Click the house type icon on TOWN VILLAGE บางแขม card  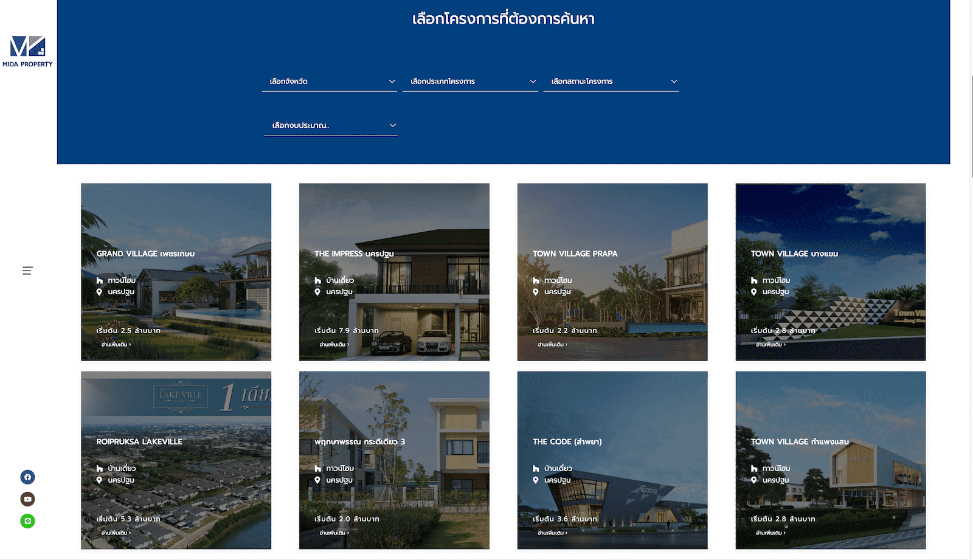coord(754,280)
